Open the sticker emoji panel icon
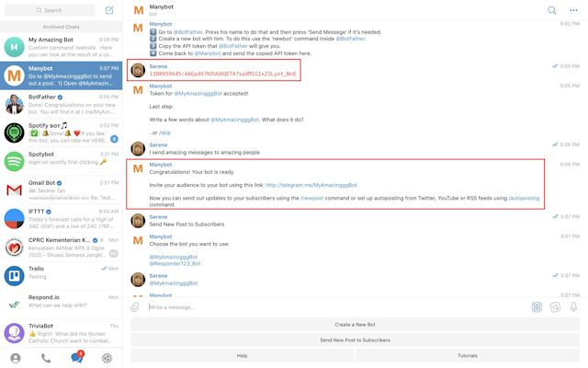 pos(555,307)
